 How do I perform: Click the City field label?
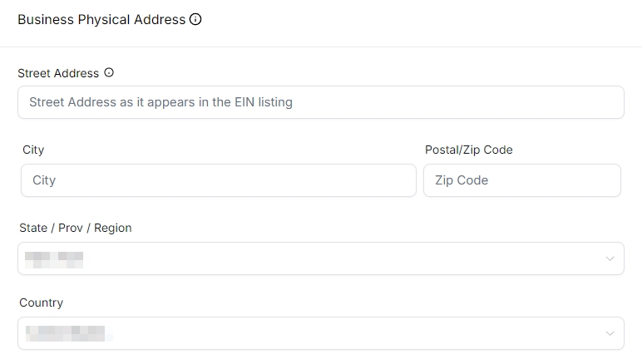(33, 150)
